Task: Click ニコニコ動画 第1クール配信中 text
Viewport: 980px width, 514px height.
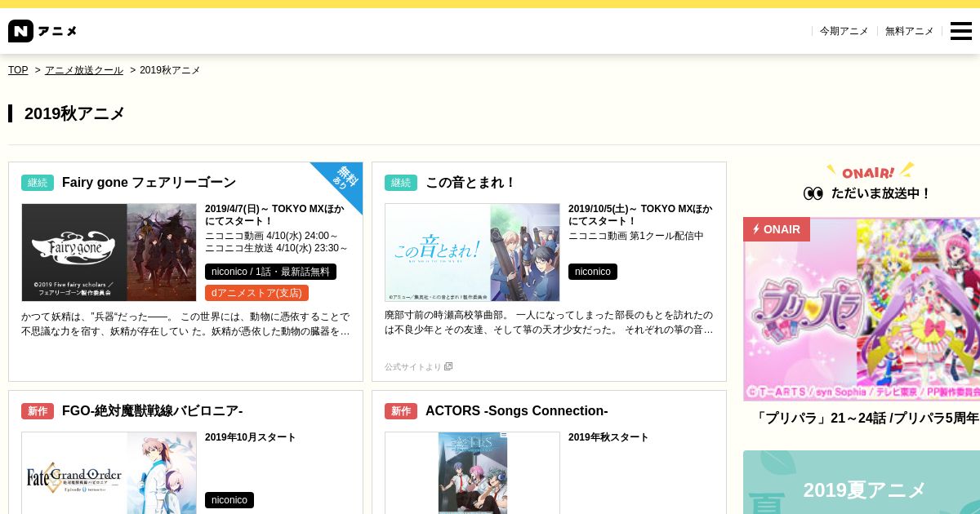Action: 636,236
